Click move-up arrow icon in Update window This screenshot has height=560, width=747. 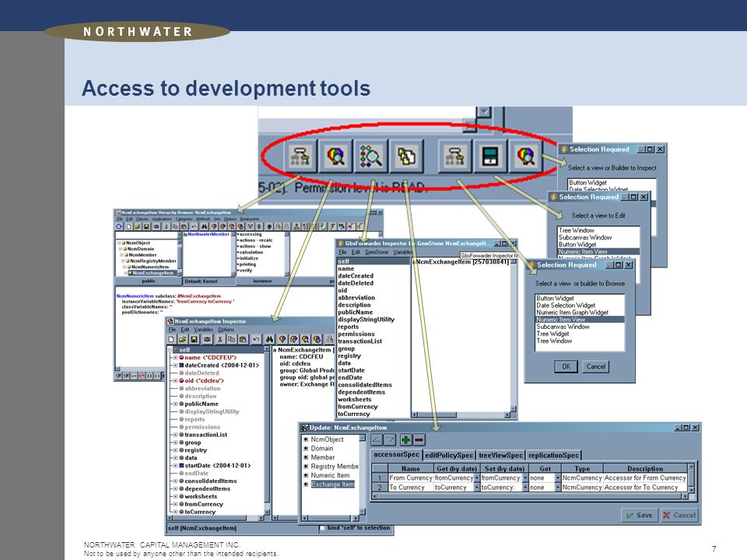[377, 440]
